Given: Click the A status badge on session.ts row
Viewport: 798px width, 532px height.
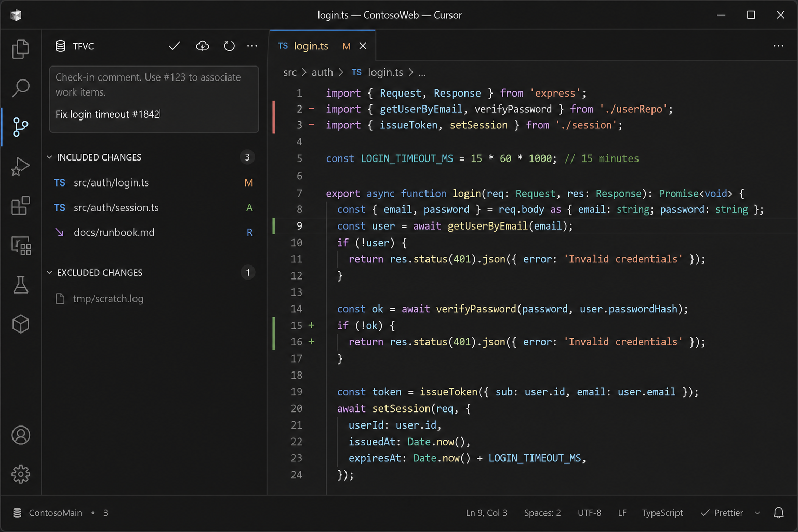Looking at the screenshot, I should (249, 208).
